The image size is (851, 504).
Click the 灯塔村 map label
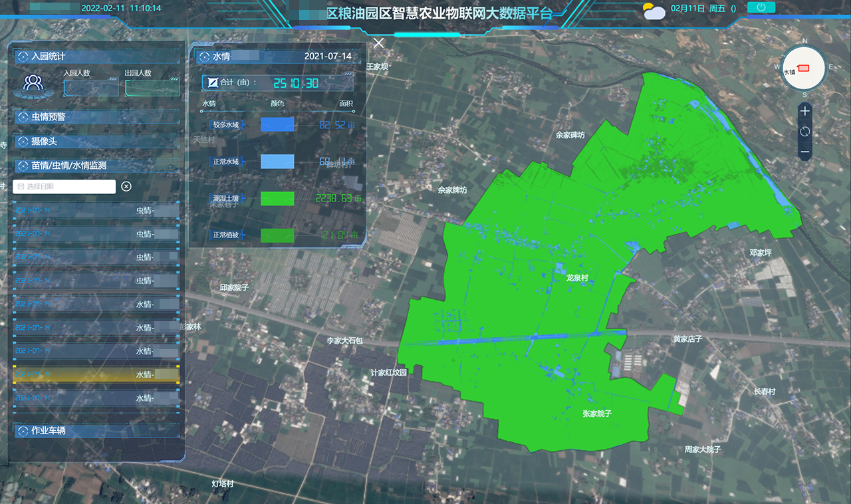point(223,483)
